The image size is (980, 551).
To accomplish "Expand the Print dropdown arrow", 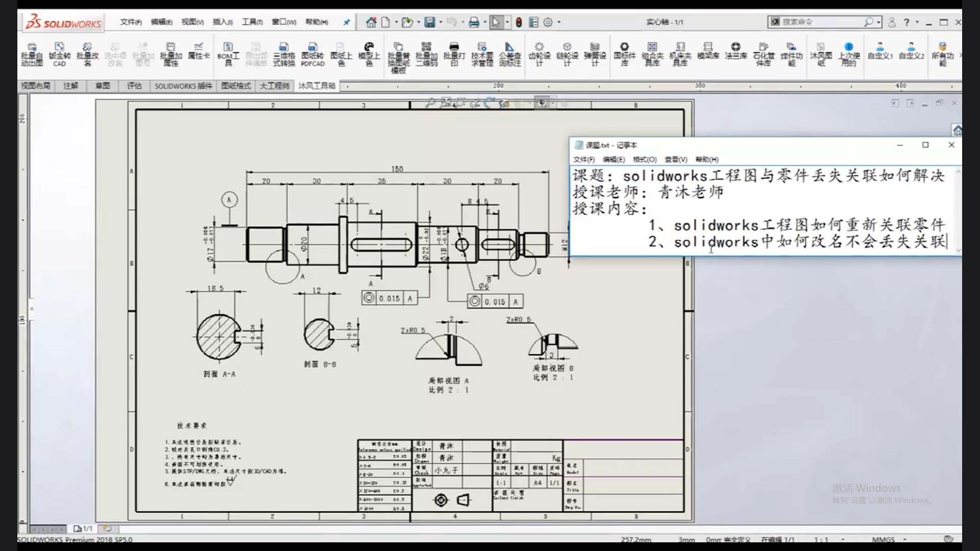I will point(485,22).
